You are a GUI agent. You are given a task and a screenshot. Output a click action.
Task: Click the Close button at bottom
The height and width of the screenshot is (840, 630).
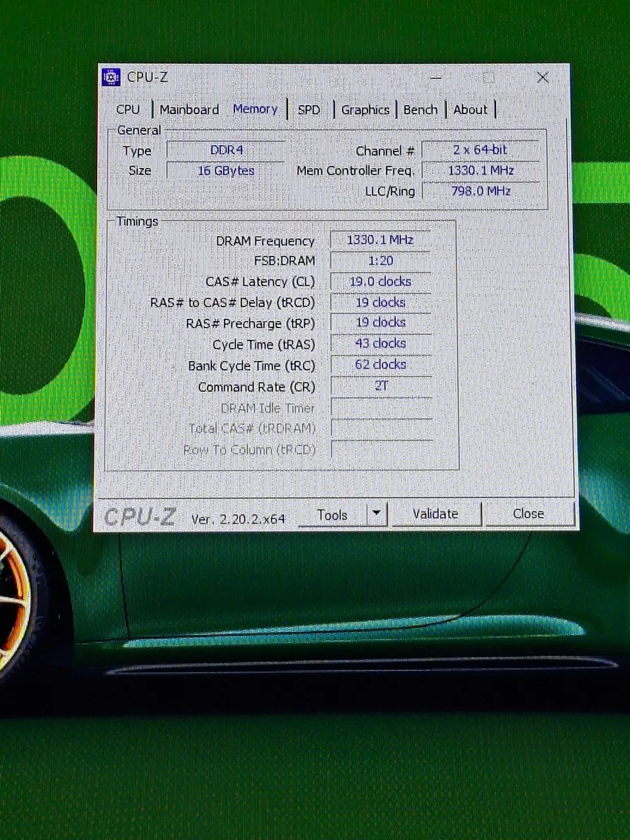(x=528, y=514)
